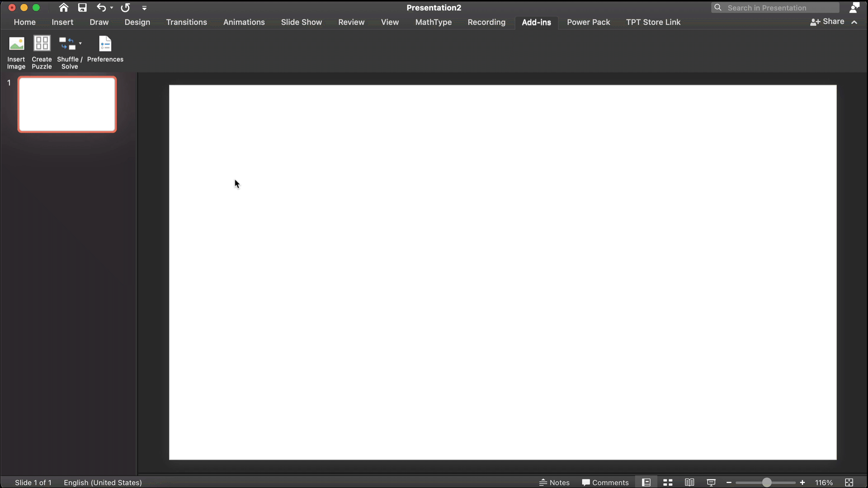This screenshot has width=868, height=488.
Task: Toggle the Reading View icon
Action: [x=689, y=482]
